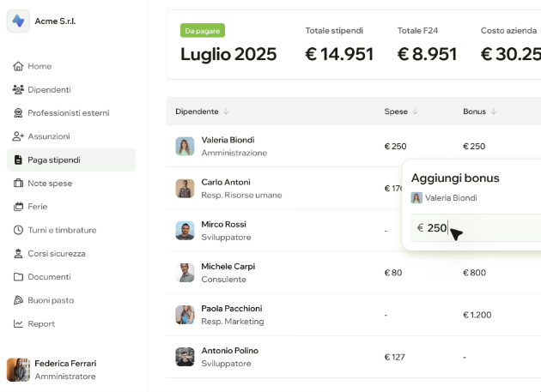The height and width of the screenshot is (392, 541).
Task: Sort the Bonus column with arrow
Action: click(494, 112)
